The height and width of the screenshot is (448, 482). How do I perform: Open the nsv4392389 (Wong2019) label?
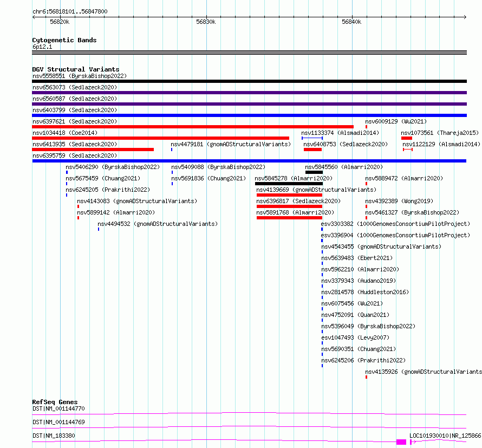pyautogui.click(x=399, y=201)
